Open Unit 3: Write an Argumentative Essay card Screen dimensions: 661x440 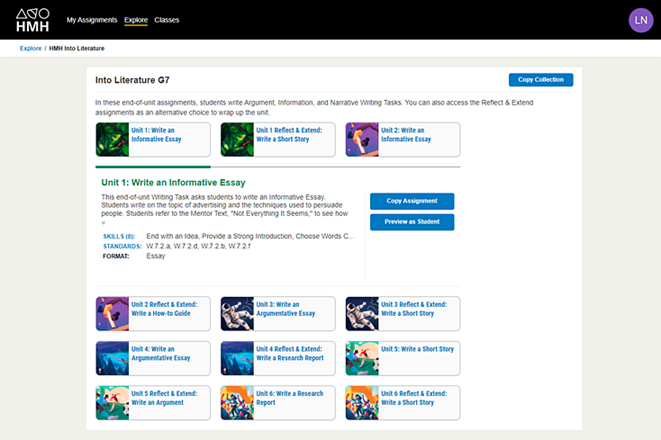[278, 314]
